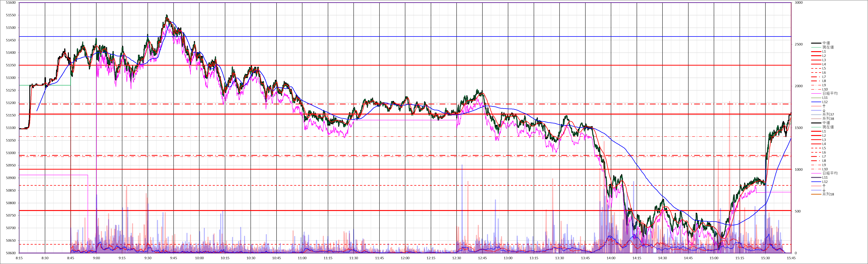
Task: Select the 50600 price axis label
Action: coord(11,253)
